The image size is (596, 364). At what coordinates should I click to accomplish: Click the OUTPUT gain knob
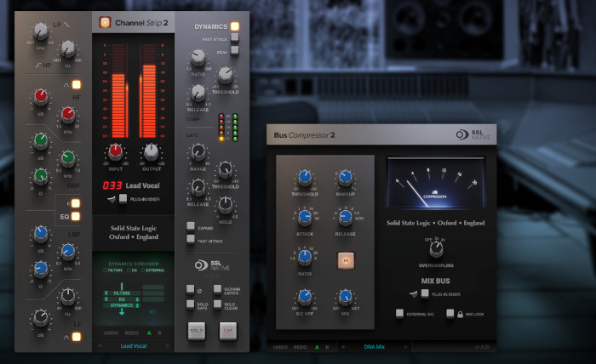coord(152,152)
